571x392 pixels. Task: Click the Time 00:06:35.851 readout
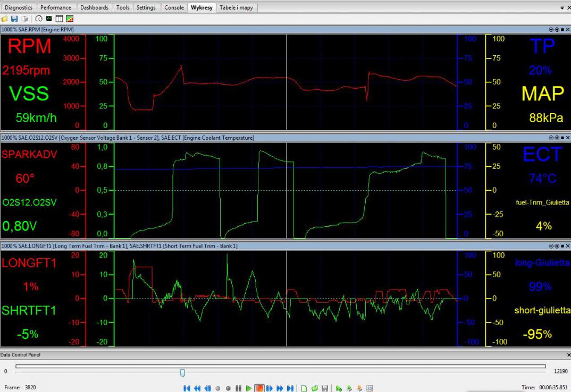[544, 387]
